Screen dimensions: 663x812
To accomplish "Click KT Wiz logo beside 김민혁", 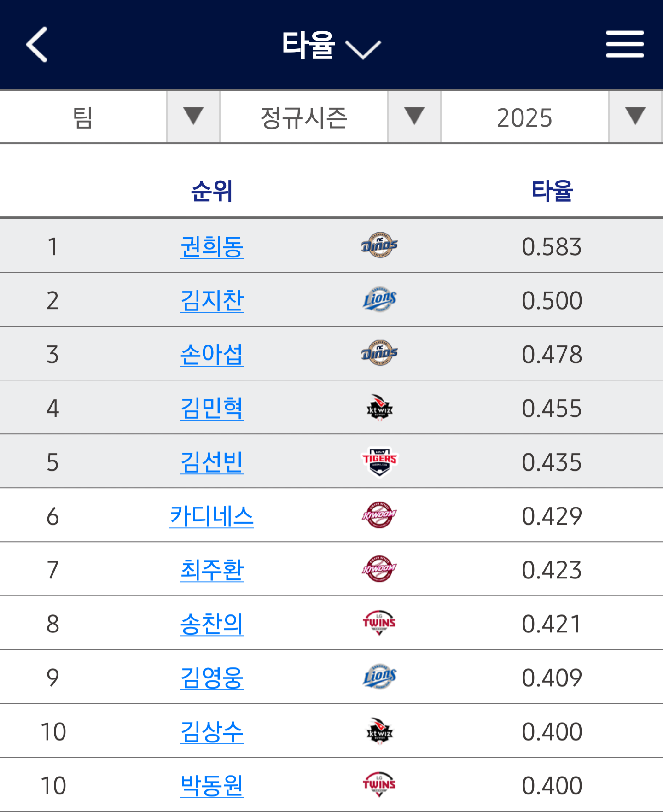I will tap(379, 408).
